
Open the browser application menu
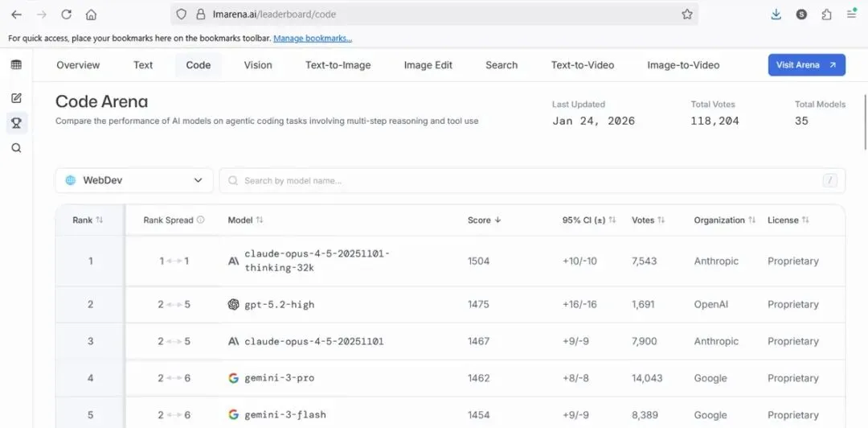(851, 14)
